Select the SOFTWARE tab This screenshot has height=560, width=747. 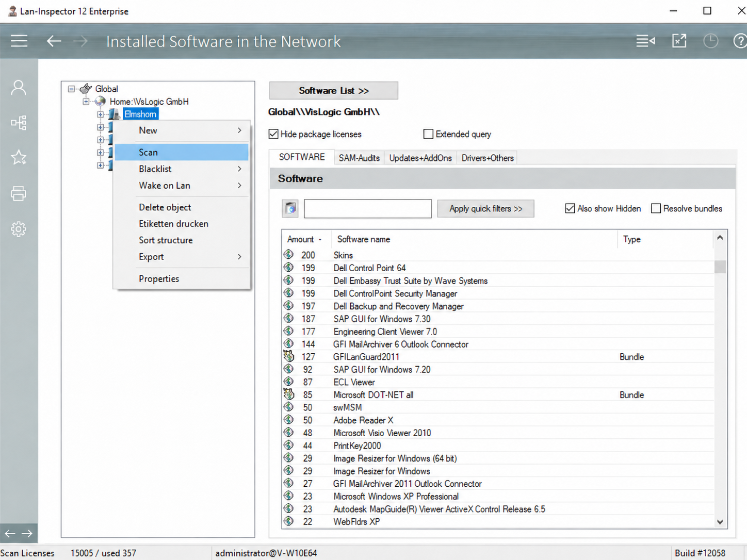click(x=302, y=157)
